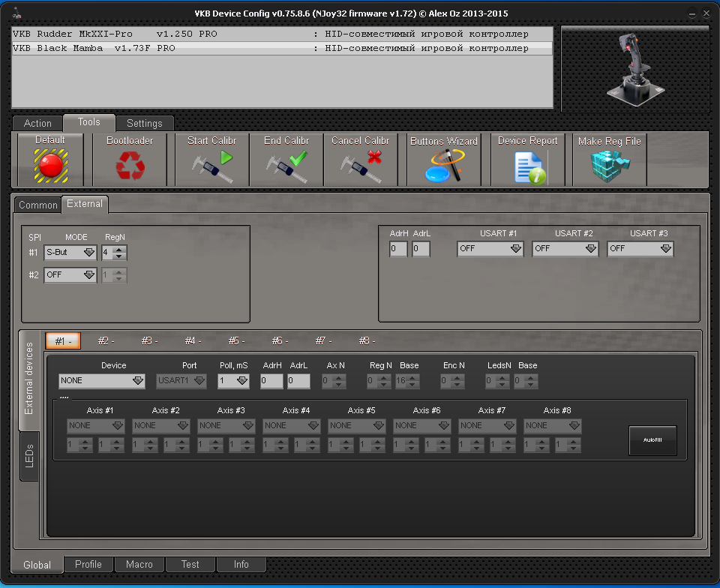
Task: Click Make Reg File cube icon
Action: coord(610,166)
